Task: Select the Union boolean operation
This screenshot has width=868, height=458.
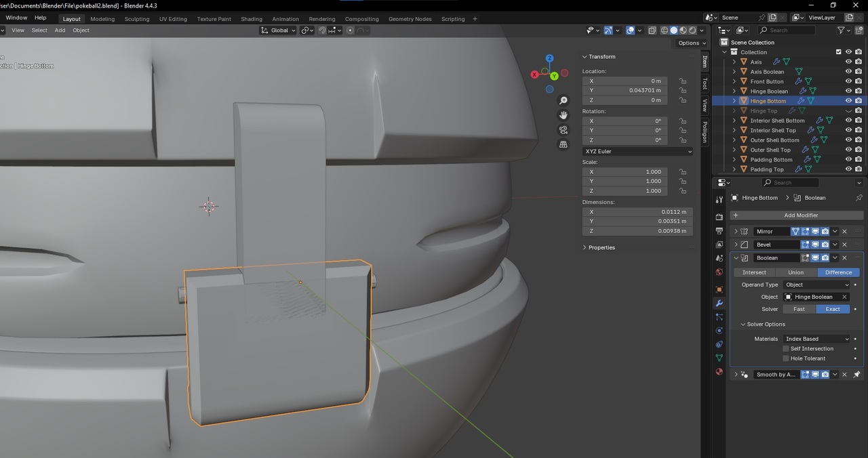Action: click(795, 272)
